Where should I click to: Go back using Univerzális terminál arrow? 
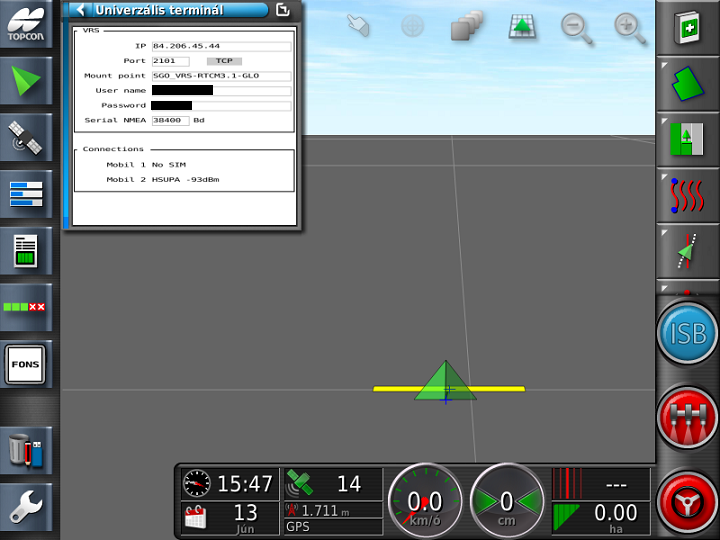[x=81, y=10]
